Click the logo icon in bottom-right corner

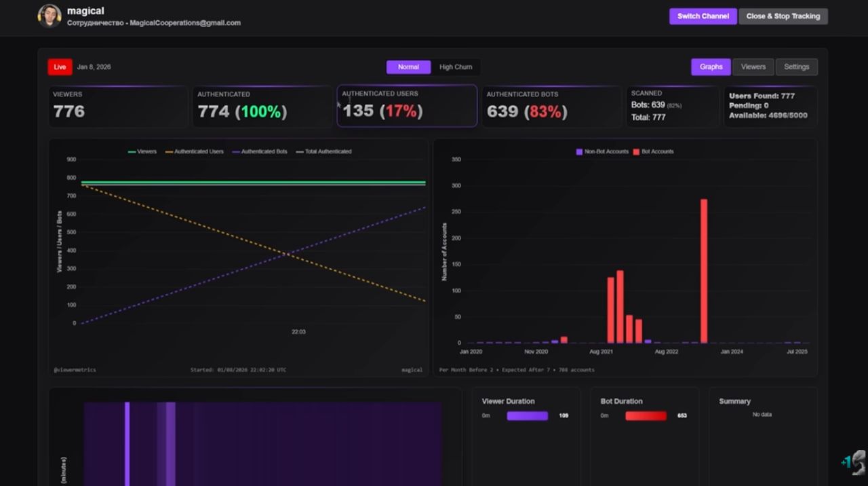[x=854, y=462]
